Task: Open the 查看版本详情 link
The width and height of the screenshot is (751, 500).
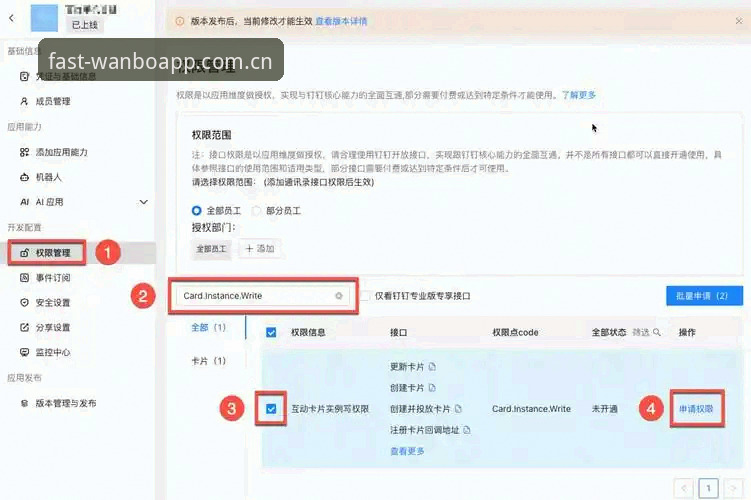Action: [341, 21]
